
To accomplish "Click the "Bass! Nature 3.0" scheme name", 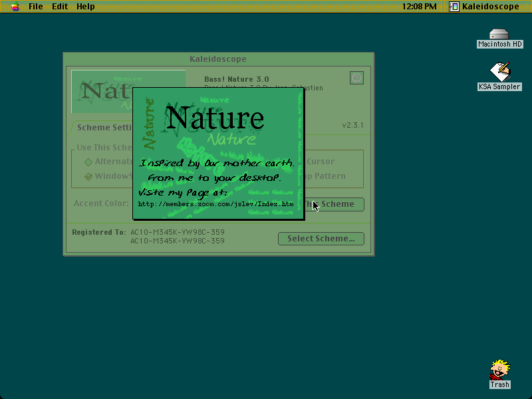I will pyautogui.click(x=237, y=79).
